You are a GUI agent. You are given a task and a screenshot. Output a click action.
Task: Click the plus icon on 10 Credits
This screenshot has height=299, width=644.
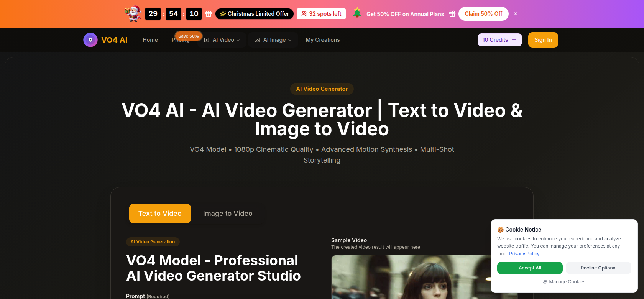point(514,40)
